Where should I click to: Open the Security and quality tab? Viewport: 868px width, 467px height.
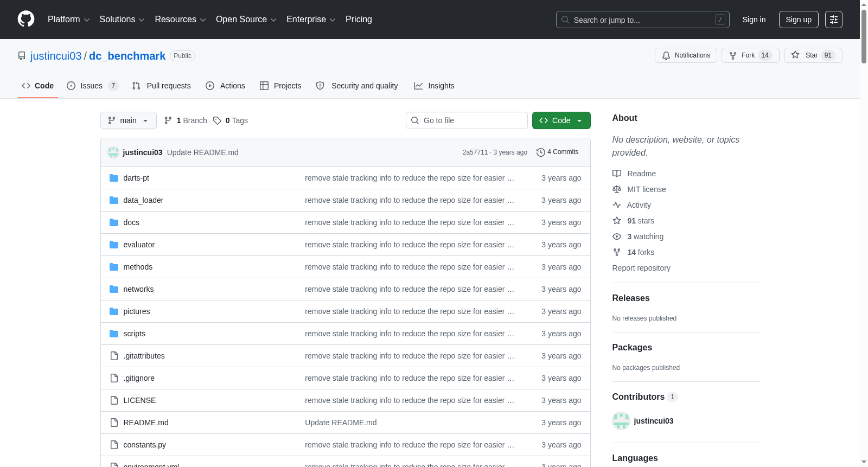pyautogui.click(x=357, y=86)
